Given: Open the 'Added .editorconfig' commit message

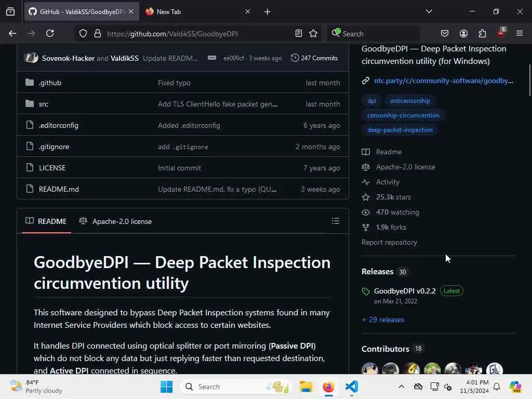Looking at the screenshot, I should [x=189, y=126].
